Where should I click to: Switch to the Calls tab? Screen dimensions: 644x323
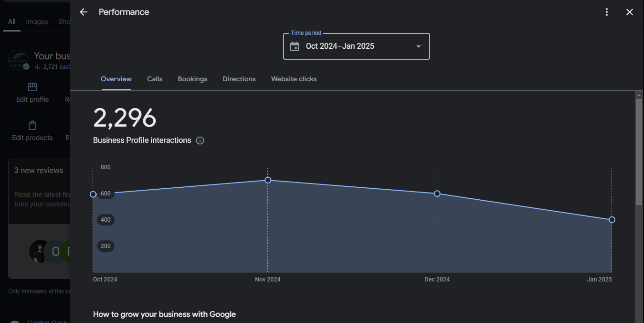[155, 79]
